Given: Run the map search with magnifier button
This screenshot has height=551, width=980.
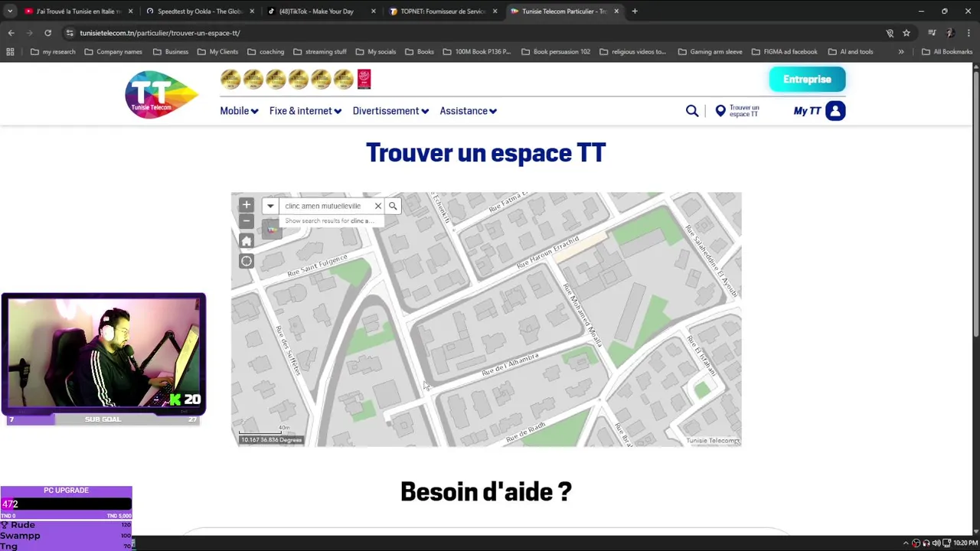Looking at the screenshot, I should pos(393,206).
